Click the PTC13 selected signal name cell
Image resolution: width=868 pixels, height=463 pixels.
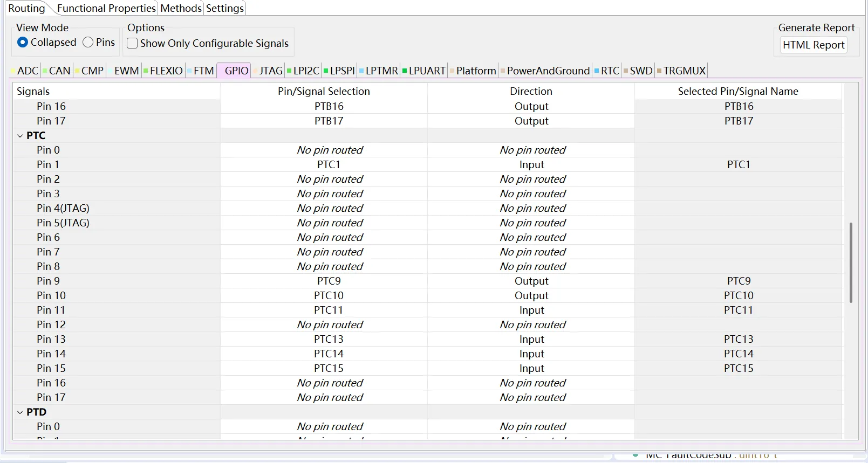(x=738, y=339)
